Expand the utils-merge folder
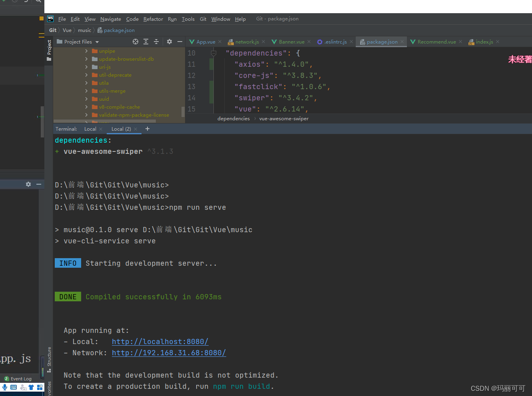The height and width of the screenshot is (396, 532). (x=86, y=91)
